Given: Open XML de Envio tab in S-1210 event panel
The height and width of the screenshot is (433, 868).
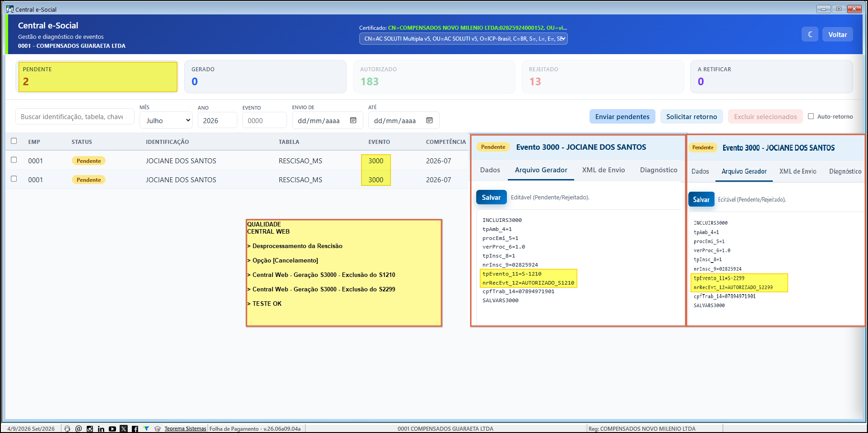Looking at the screenshot, I should 603,170.
